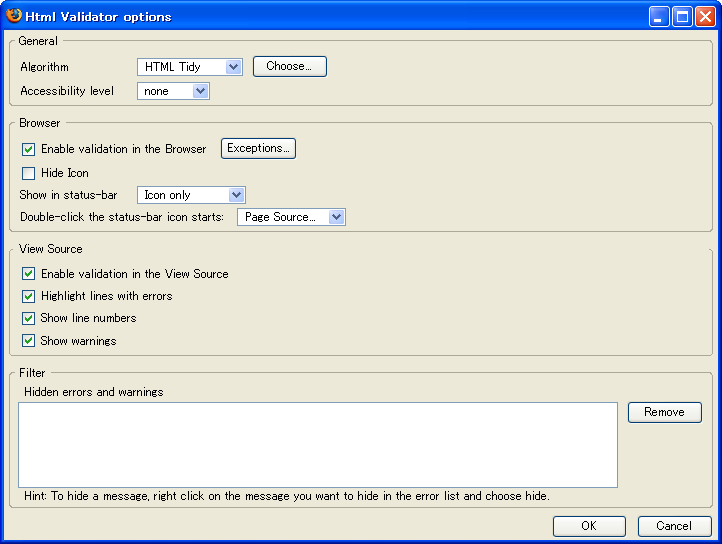Image resolution: width=722 pixels, height=544 pixels.
Task: Expand the Show in status-bar dropdown
Action: pos(191,195)
